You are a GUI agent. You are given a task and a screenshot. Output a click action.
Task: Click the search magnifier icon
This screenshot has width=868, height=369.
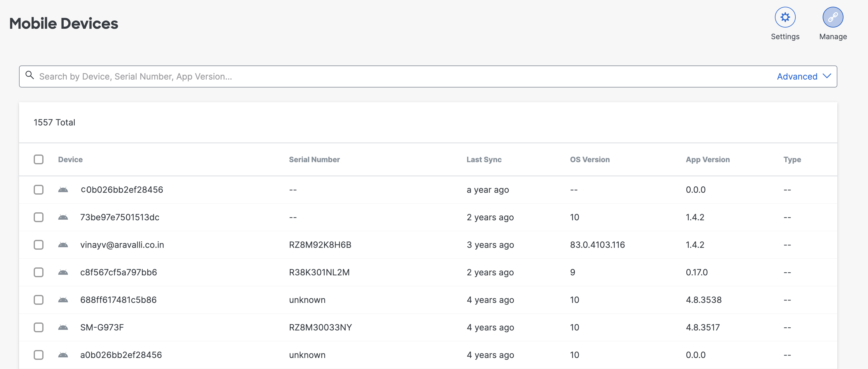click(30, 75)
